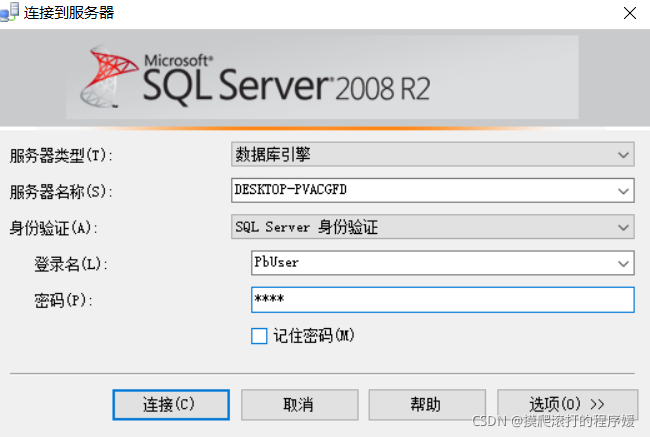The width and height of the screenshot is (650, 437).
Task: Click the 服务器类型(T) label
Action: click(x=61, y=155)
